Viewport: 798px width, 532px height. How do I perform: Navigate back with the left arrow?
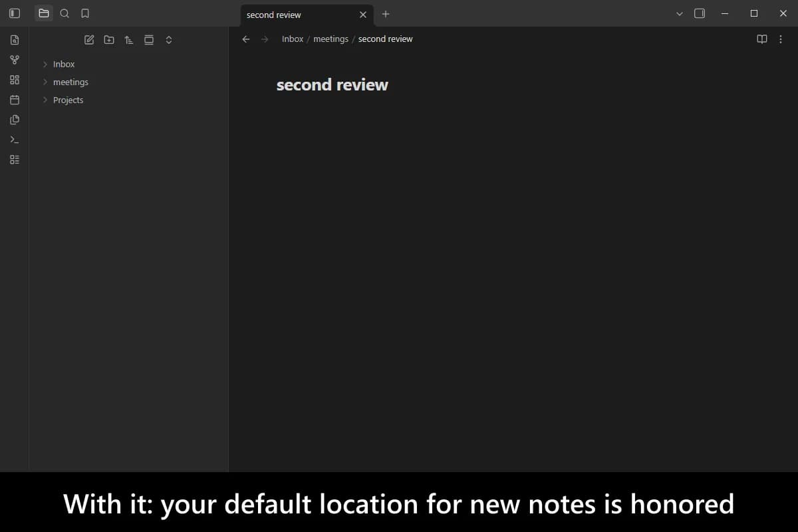(246, 39)
